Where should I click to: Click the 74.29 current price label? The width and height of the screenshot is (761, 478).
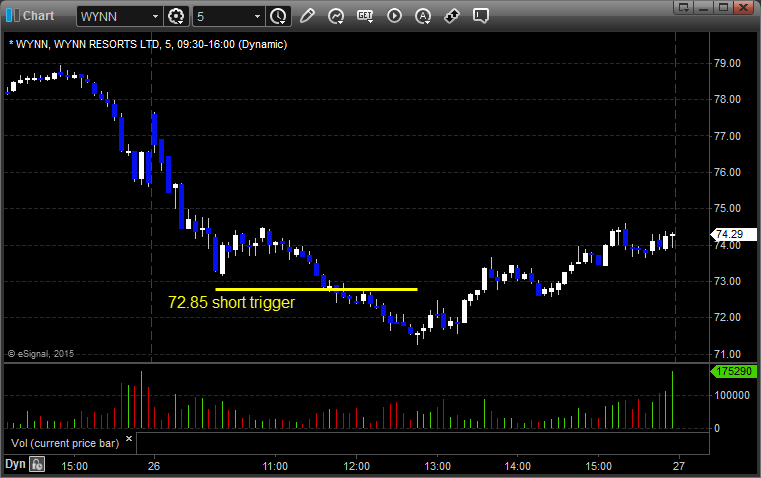pyautogui.click(x=727, y=235)
